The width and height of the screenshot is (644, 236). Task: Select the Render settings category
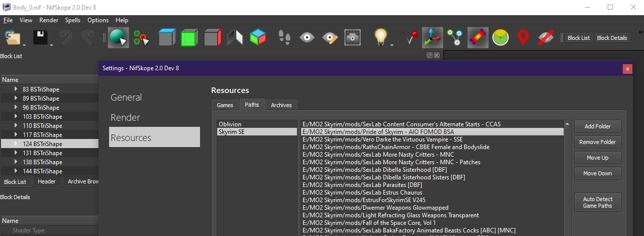pyautogui.click(x=155, y=117)
